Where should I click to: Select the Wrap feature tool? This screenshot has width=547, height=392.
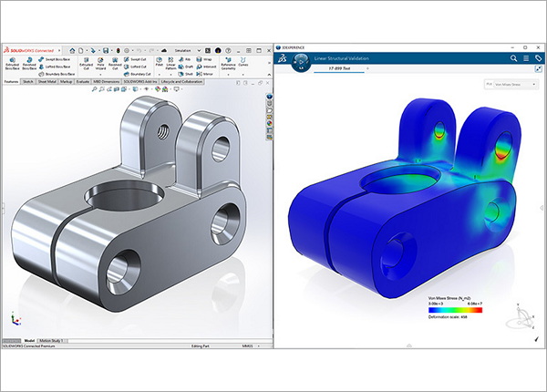tap(204, 59)
